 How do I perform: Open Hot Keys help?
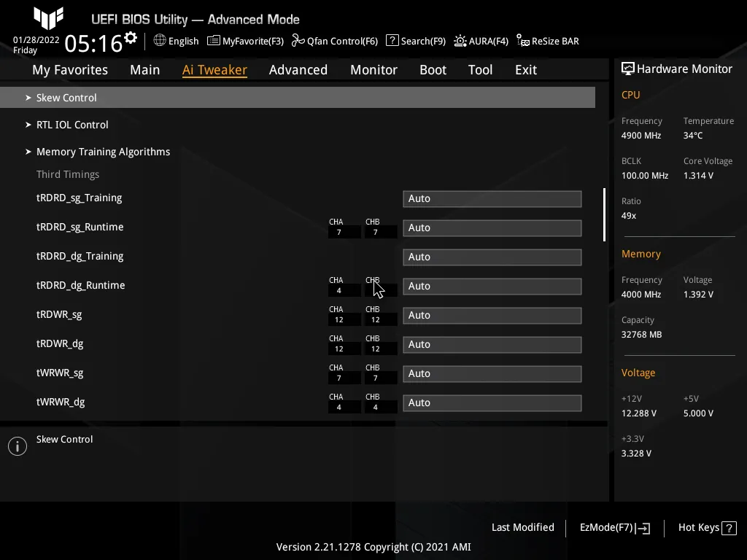pos(698,528)
